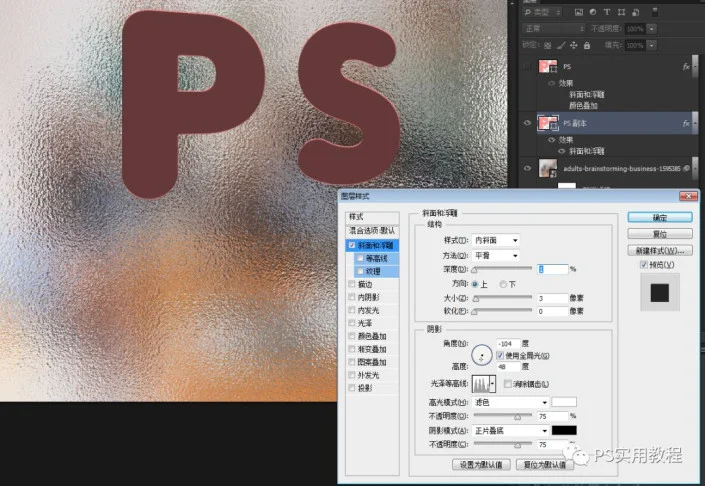Toggle 斜面和浮雕 effect eye under PS 副本
This screenshot has width=705, height=486.
[561, 152]
